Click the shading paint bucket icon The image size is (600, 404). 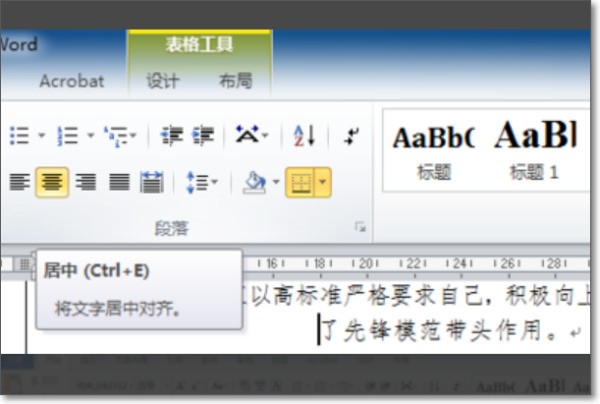254,182
